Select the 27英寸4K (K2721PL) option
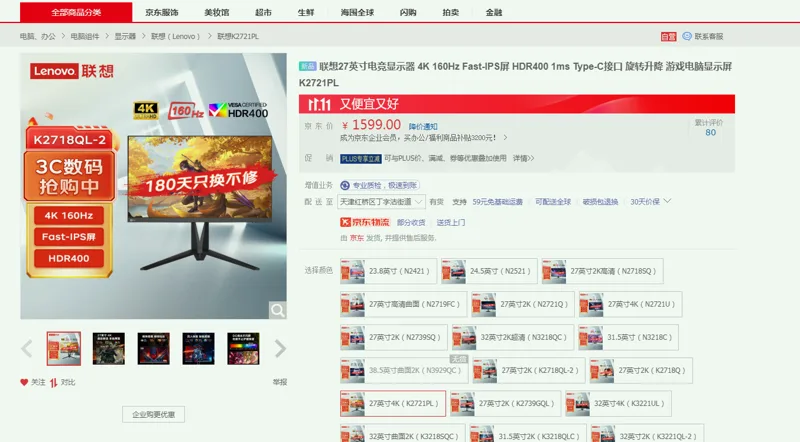The image size is (800, 442). [393, 403]
